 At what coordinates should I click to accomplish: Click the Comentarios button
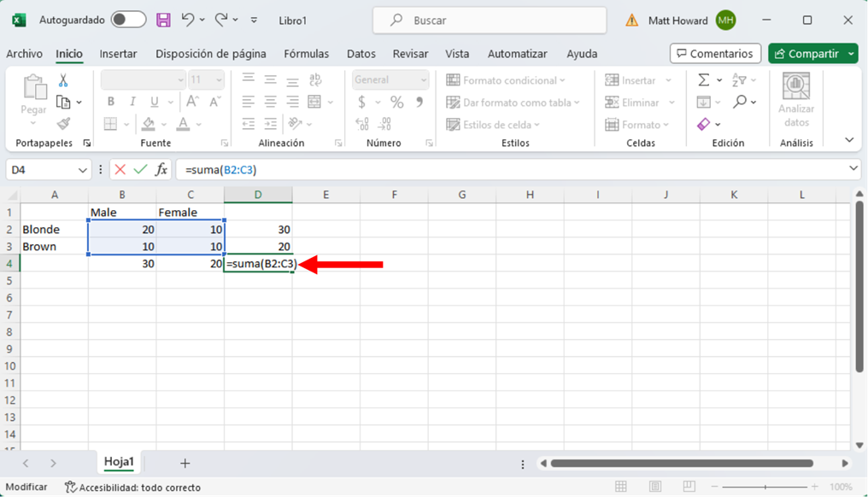(715, 54)
